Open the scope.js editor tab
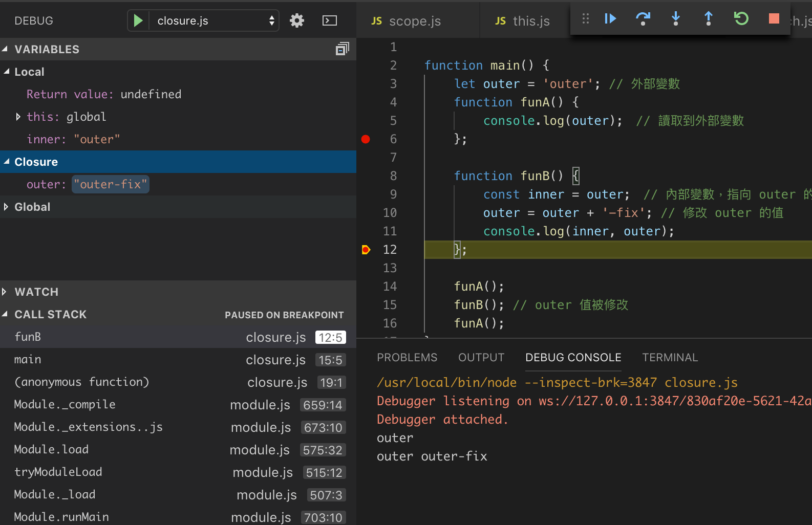Image resolution: width=812 pixels, height=525 pixels. [x=414, y=21]
